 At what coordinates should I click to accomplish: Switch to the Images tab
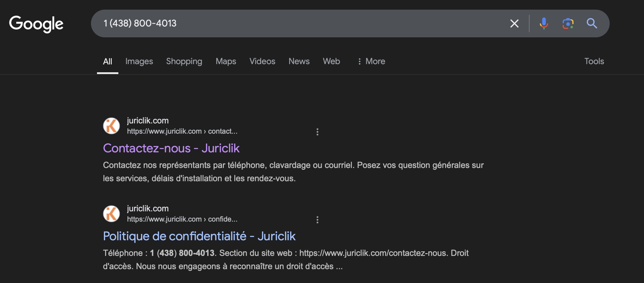pos(139,61)
